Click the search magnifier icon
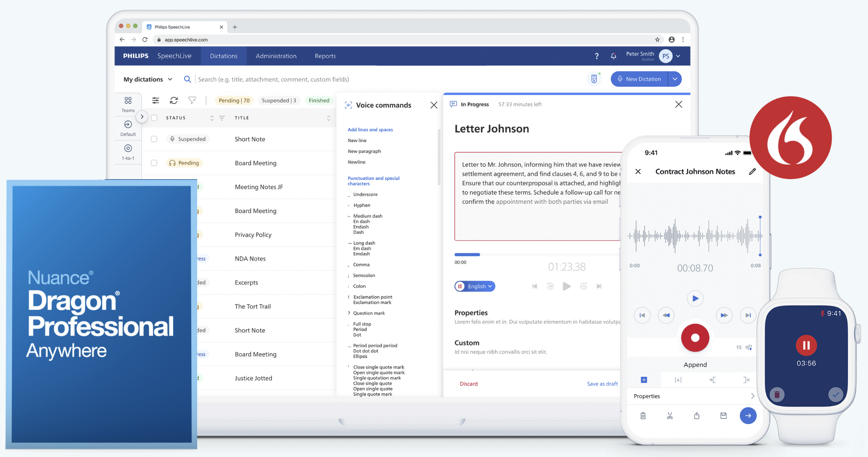Viewport: 868px width, 457px height. tap(187, 79)
